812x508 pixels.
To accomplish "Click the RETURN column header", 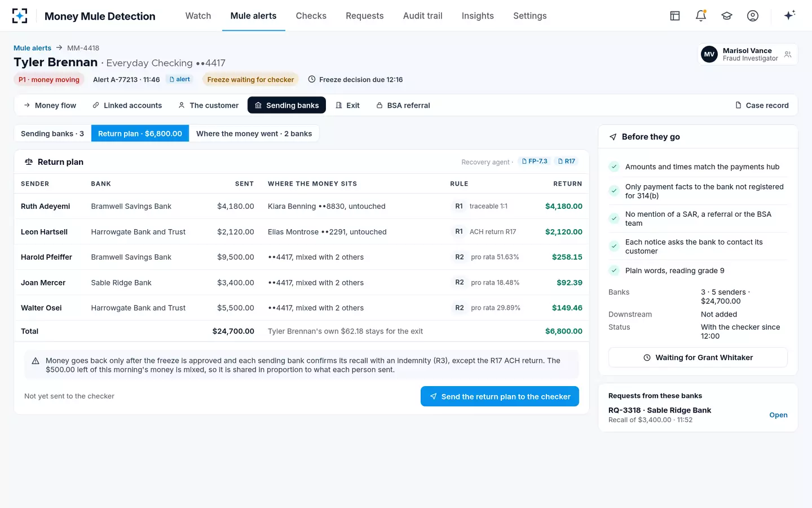I will (567, 184).
